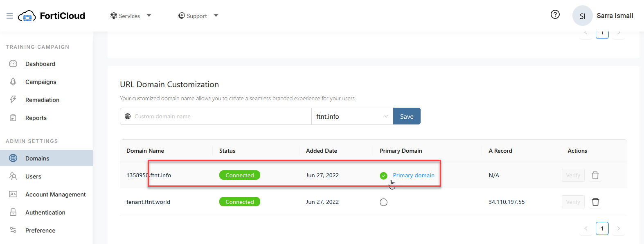Navigate to Remediation
The height and width of the screenshot is (244, 644).
coord(42,100)
